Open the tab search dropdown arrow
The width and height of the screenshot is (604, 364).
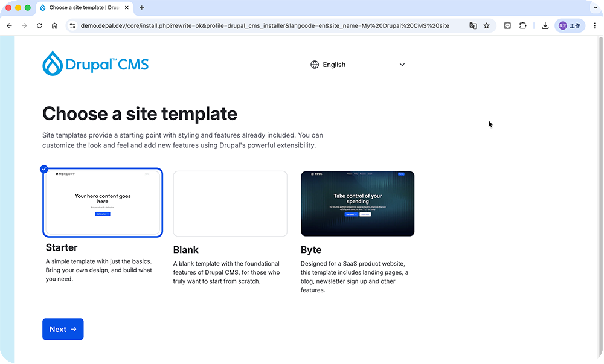coord(594,8)
